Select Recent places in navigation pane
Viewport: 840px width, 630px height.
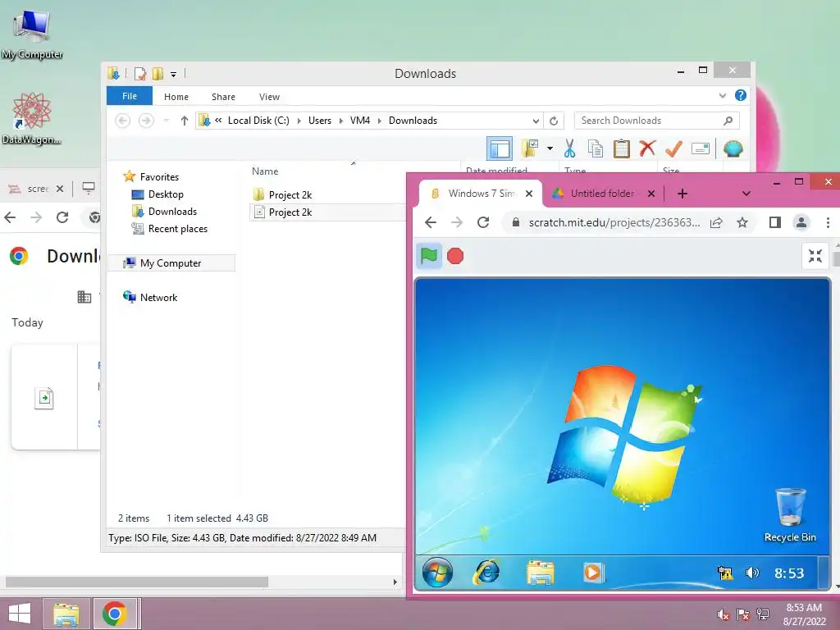177,229
